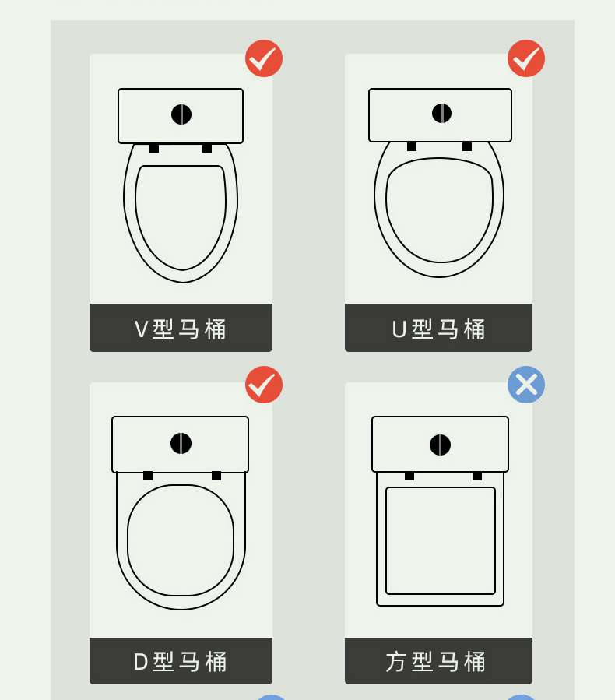Click flush button on V-type toilet tank
Image resolution: width=615 pixels, height=700 pixels.
click(x=181, y=114)
